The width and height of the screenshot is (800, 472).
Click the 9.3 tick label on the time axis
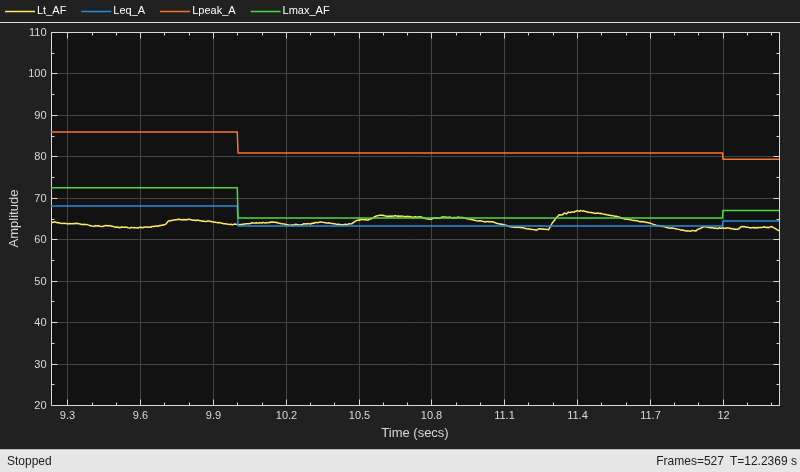(67, 415)
